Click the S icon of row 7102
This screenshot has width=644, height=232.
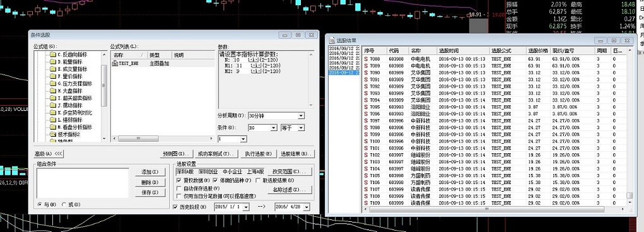pos(366,155)
